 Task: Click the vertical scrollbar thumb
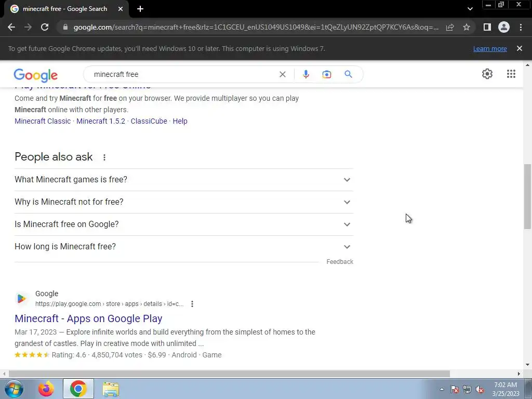pyautogui.click(x=527, y=197)
